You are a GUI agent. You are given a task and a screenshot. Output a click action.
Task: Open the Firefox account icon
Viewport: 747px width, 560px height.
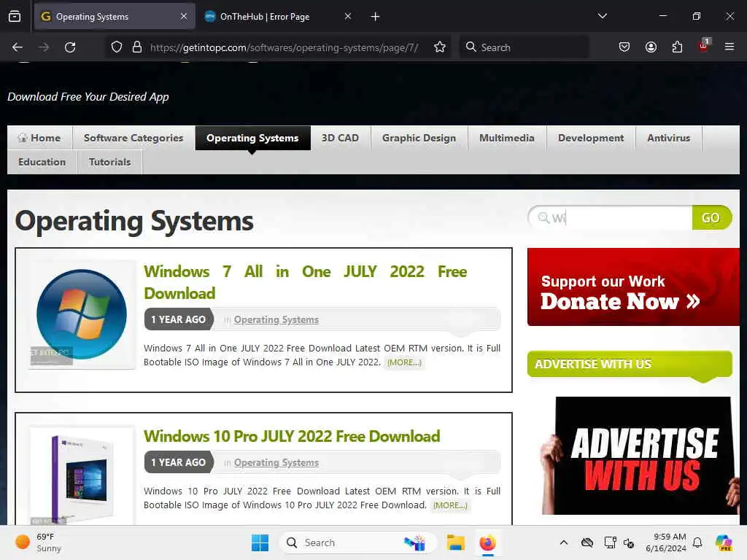(x=651, y=47)
